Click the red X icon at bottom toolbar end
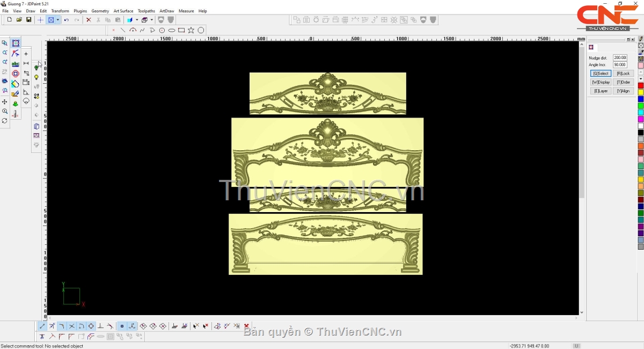The image size is (644, 349). coord(246,326)
